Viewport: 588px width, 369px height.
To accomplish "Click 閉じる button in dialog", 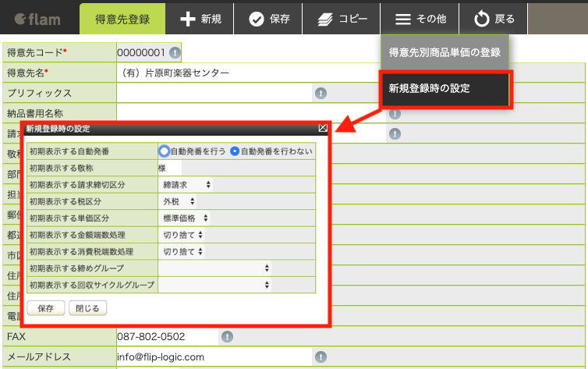I will [x=88, y=308].
